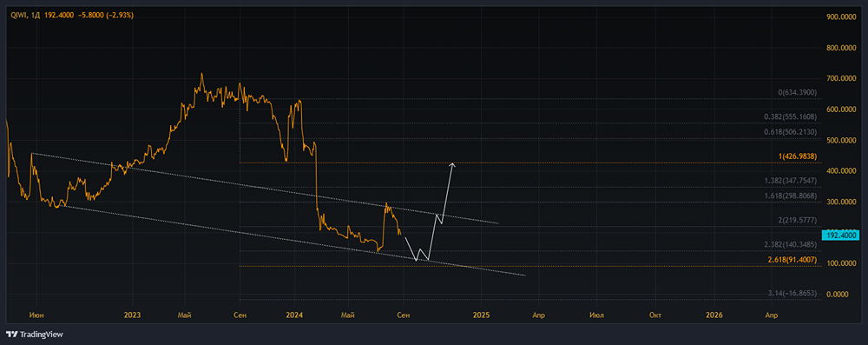
Task: Select the Fibonacci label 1.618(298.8068)
Action: click(791, 196)
